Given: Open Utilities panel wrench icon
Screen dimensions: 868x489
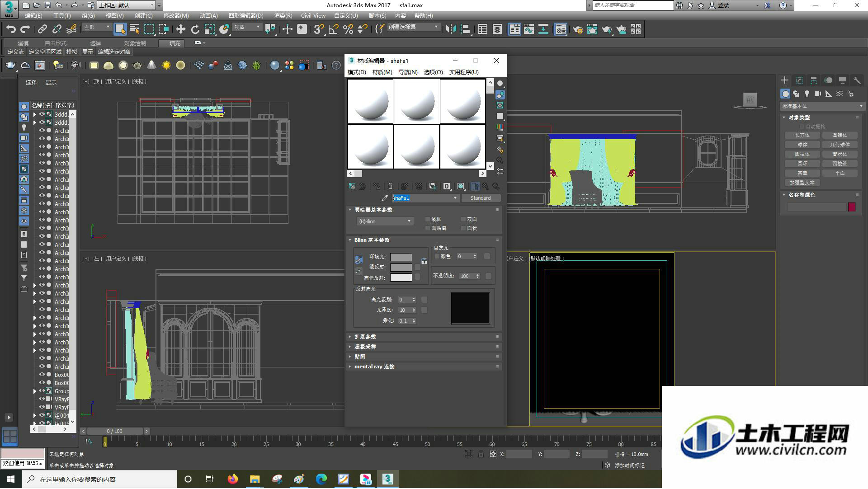Looking at the screenshot, I should coord(857,80).
